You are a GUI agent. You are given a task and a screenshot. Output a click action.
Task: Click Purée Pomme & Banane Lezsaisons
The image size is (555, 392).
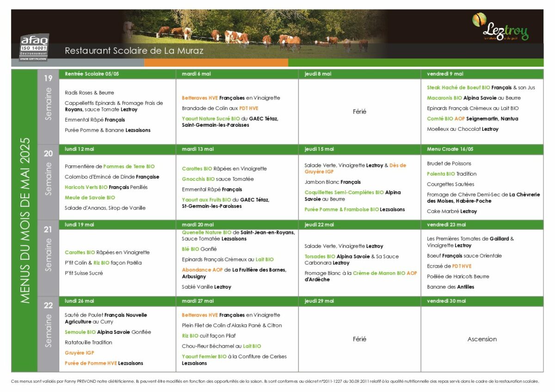click(108, 130)
